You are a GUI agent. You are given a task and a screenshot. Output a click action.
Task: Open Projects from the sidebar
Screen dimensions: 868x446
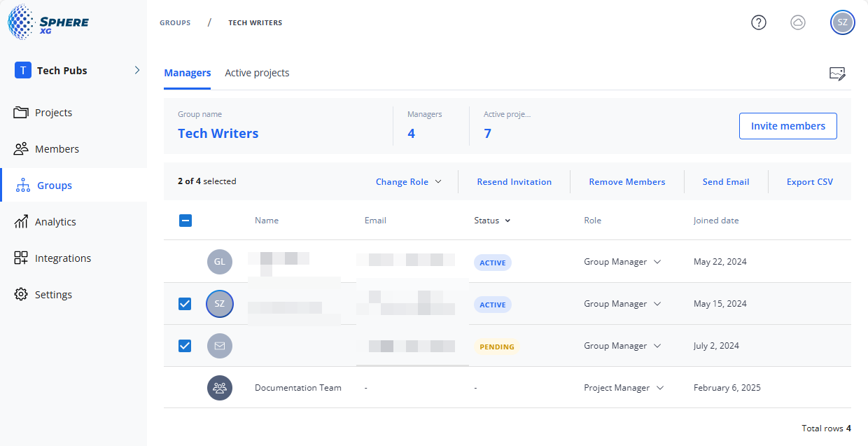pyautogui.click(x=53, y=113)
